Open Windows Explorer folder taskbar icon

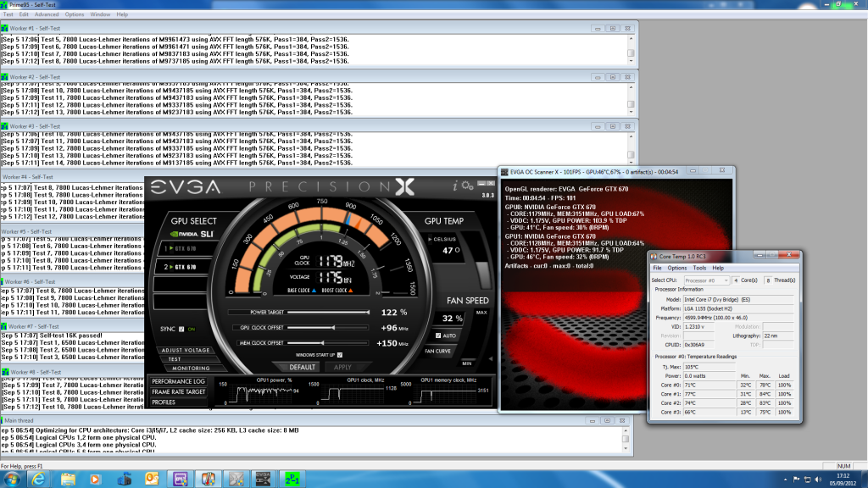tap(67, 479)
